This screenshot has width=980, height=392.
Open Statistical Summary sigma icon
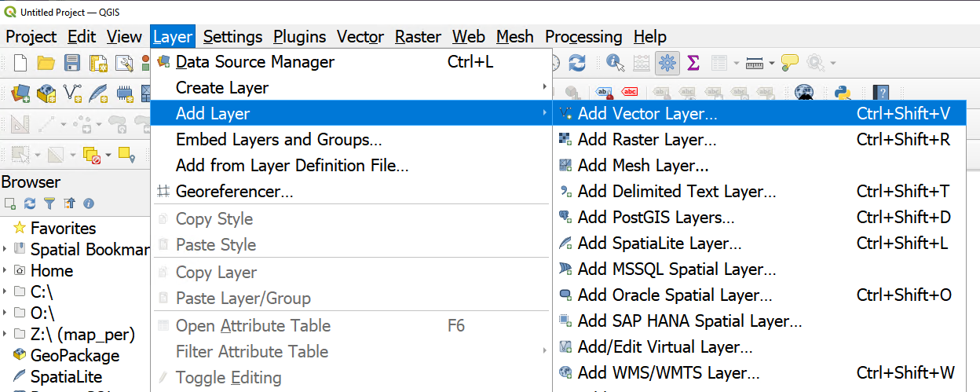coord(693,63)
